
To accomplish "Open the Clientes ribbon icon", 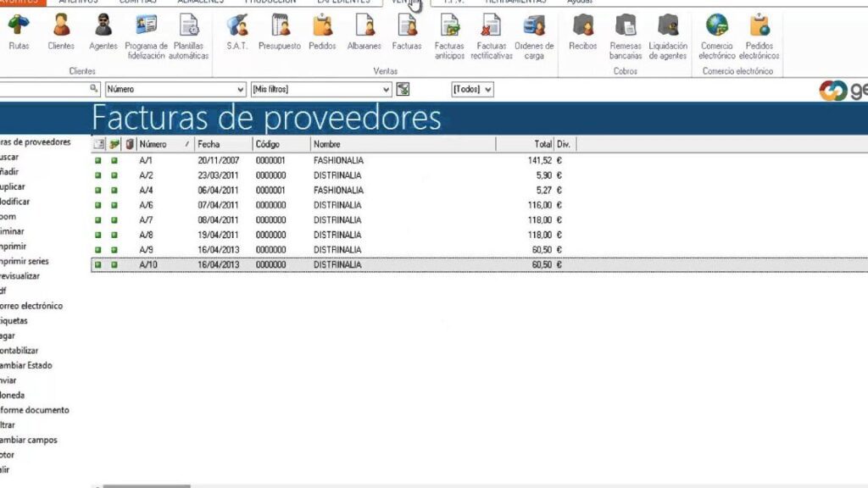I will 61,32.
